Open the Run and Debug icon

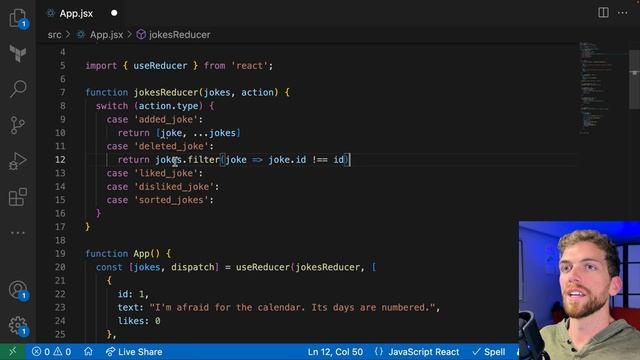point(18,161)
